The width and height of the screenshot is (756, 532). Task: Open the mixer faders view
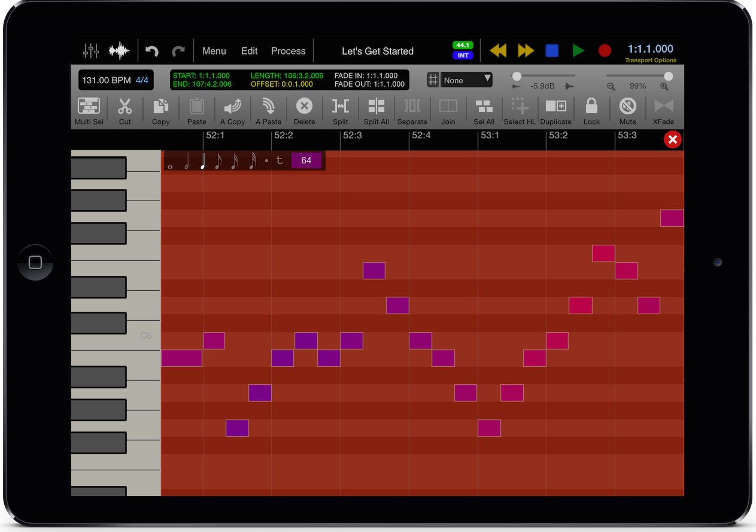(x=91, y=51)
